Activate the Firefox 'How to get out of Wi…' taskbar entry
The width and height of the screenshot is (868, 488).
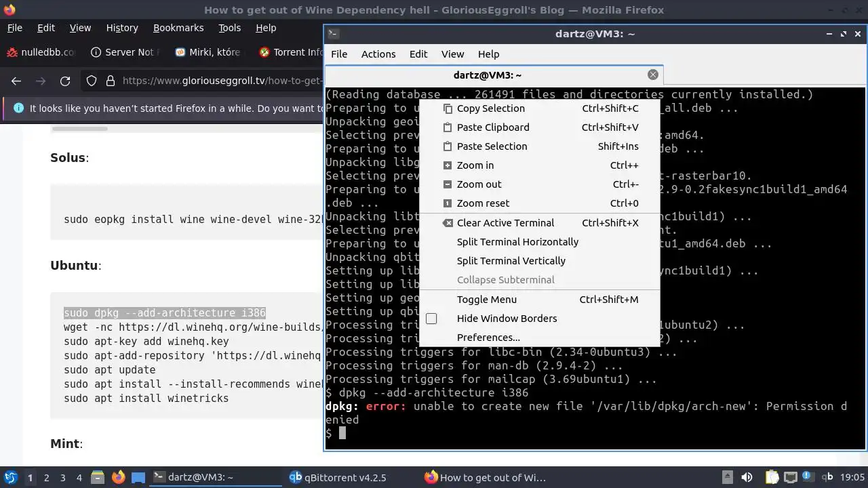pos(487,477)
